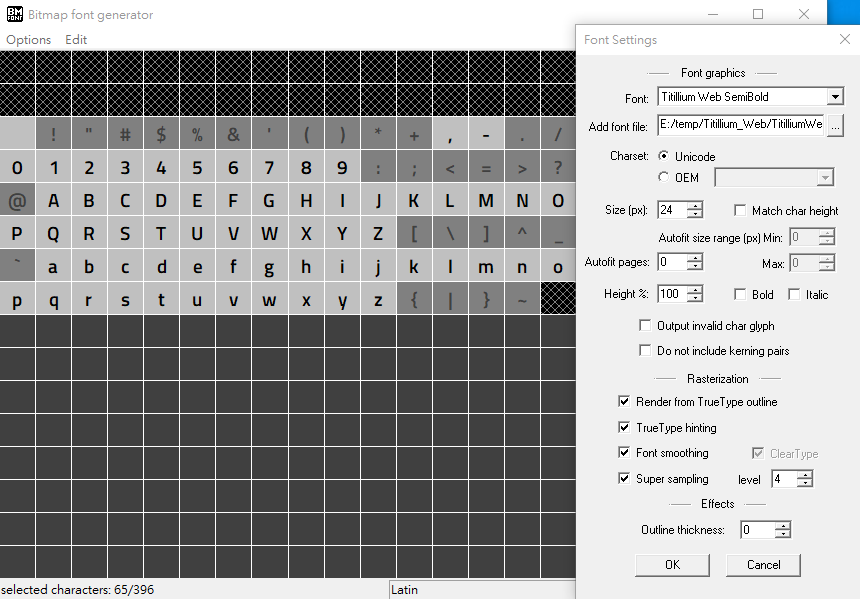This screenshot has width=860, height=599.
Task: Toggle the left curly brace { glyph cell
Action: pos(414,300)
